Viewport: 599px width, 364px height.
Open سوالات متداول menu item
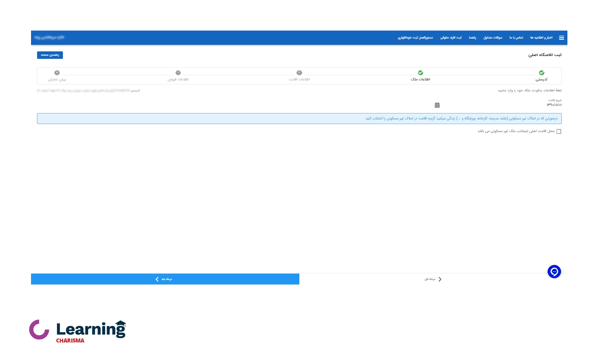[492, 38]
